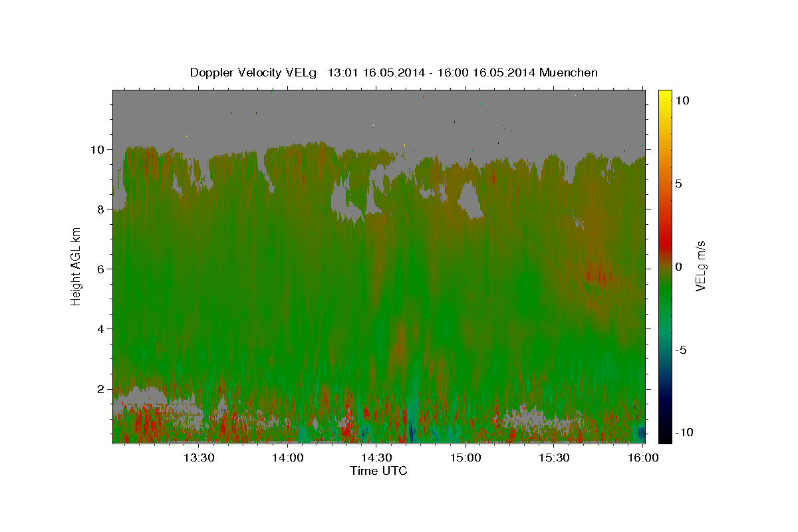Click the height axis label 8
This screenshot has width=798, height=532.
pos(102,209)
